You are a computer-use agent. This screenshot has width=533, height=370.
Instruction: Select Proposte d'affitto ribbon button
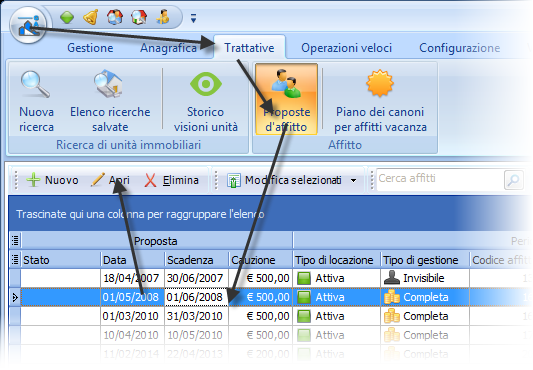click(x=287, y=99)
